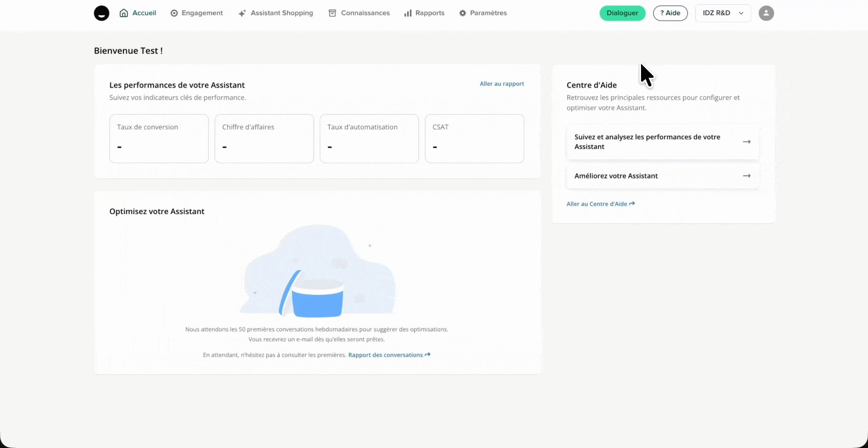
Task: Click the Connaissances archive box icon
Action: [x=332, y=13]
